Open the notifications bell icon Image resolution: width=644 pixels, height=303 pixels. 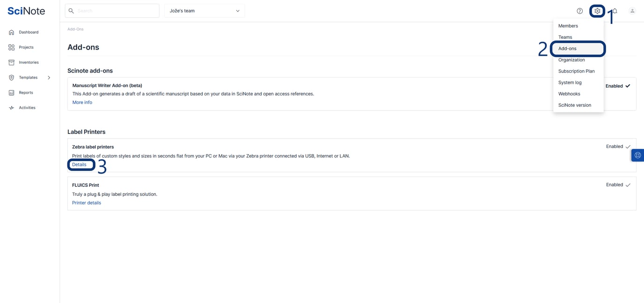point(615,11)
